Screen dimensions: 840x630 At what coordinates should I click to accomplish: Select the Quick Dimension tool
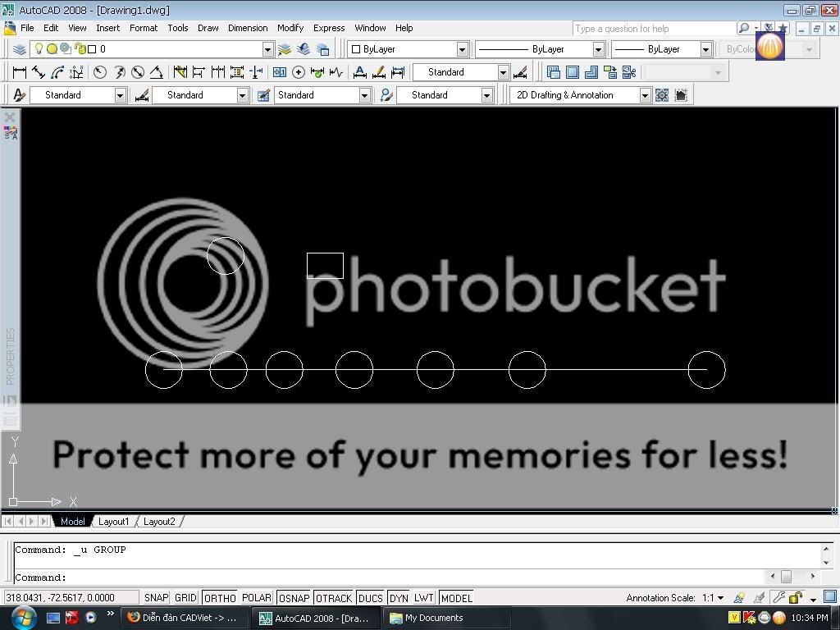pos(180,72)
